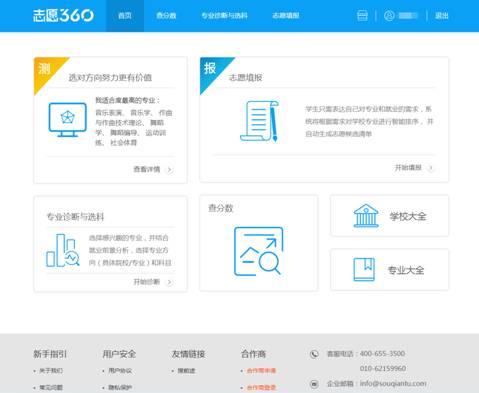The width and height of the screenshot is (479, 393).
Task: Open the first link under 新手指引
Action: coord(51,371)
